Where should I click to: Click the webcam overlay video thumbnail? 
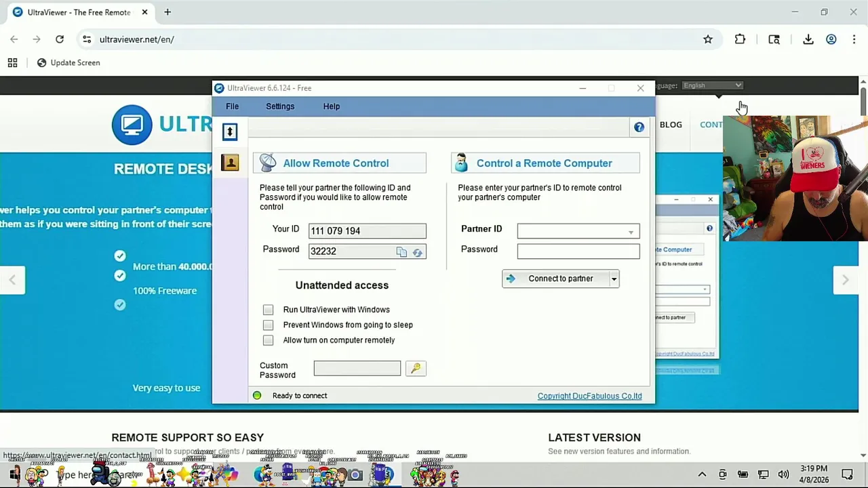(x=795, y=178)
